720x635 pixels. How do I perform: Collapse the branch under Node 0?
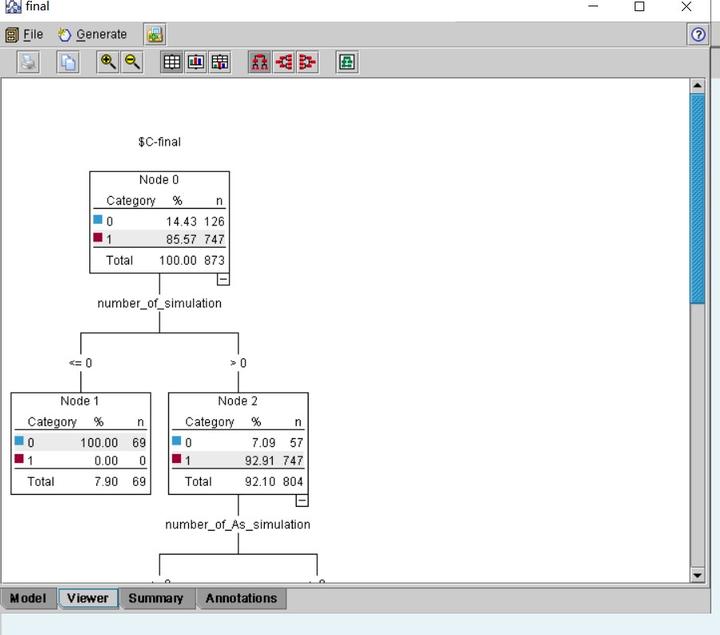[x=223, y=279]
